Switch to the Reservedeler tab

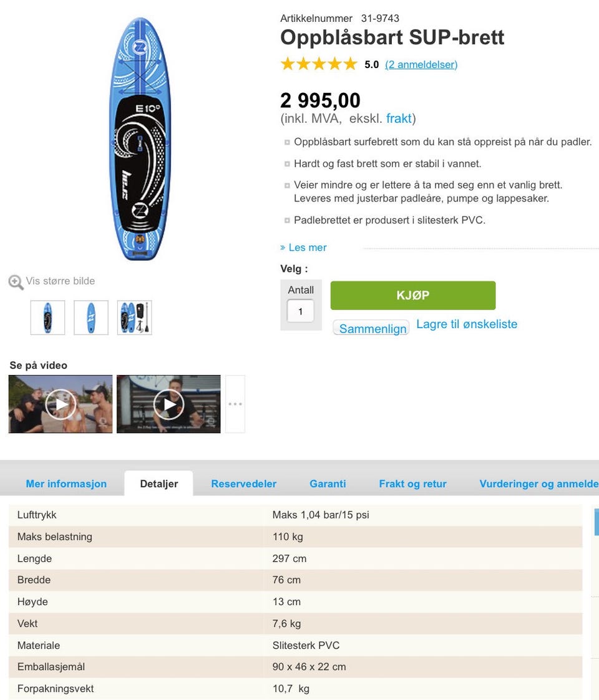(244, 484)
